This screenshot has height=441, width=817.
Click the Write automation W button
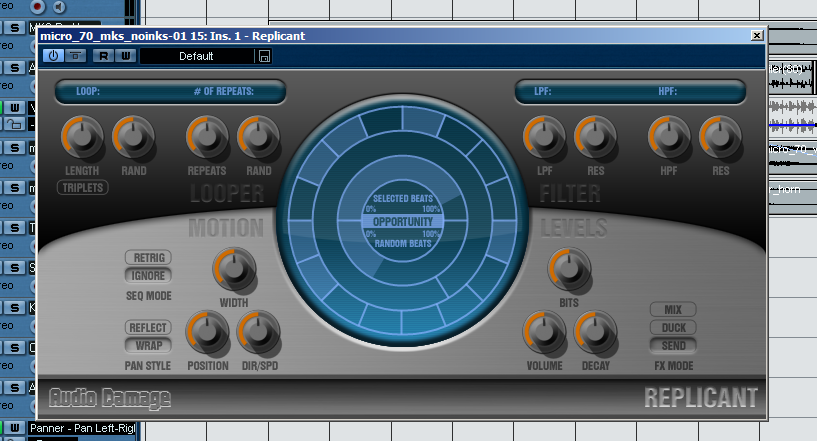(126, 56)
